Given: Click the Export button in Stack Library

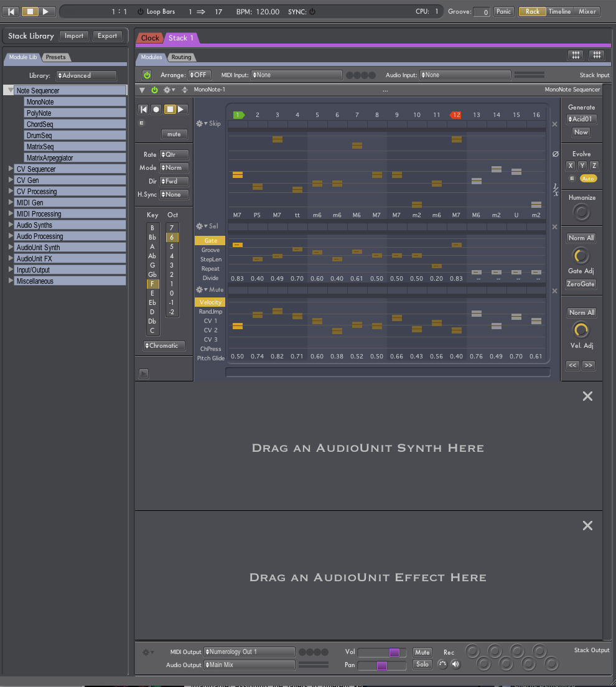Looking at the screenshot, I should (108, 36).
